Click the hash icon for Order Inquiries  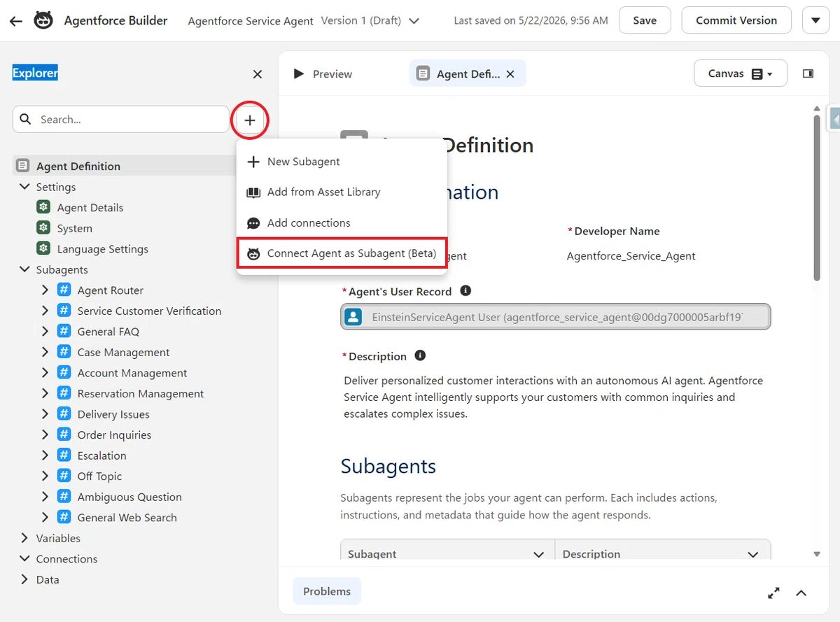(64, 434)
